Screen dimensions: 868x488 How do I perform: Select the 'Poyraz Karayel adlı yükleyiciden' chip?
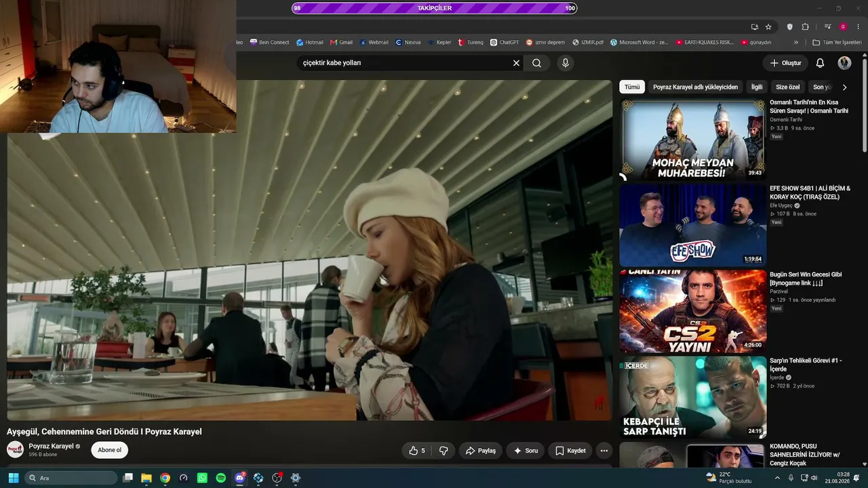(x=695, y=87)
